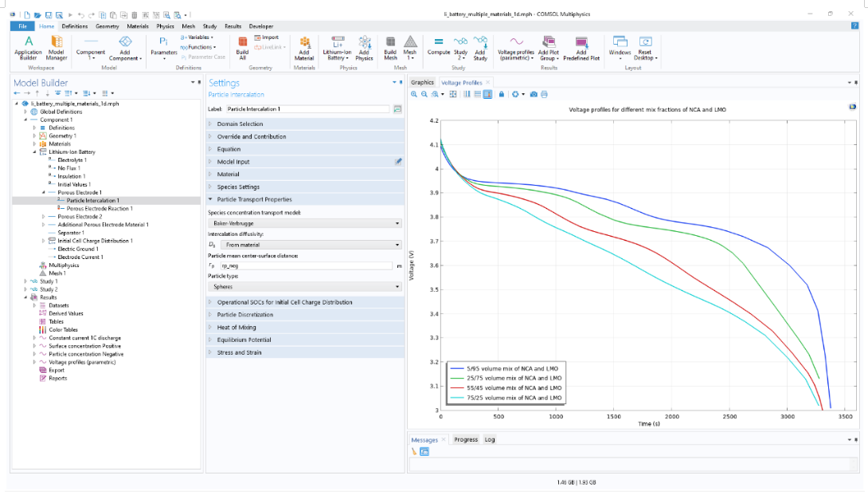This screenshot has width=868, height=495.
Task: Switch to the Graphics tab
Action: [422, 83]
